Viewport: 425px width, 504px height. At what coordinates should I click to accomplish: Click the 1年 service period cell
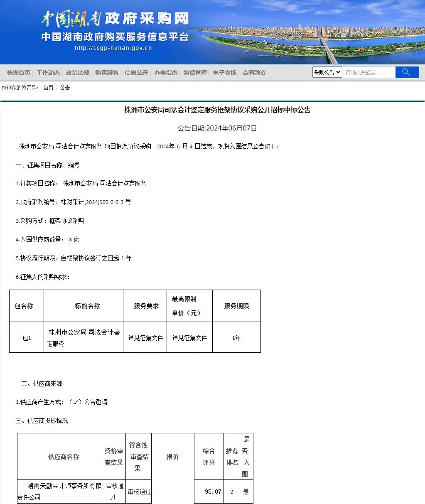(236, 338)
